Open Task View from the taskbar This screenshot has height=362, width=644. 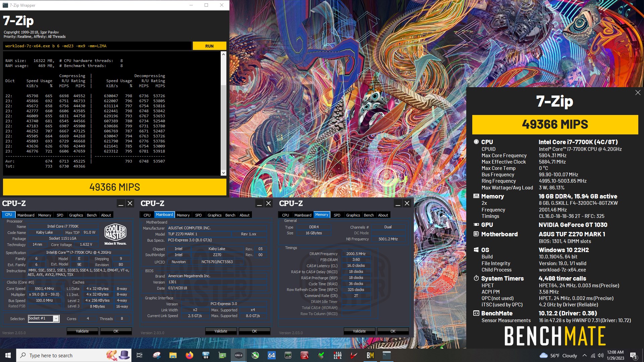click(x=140, y=355)
